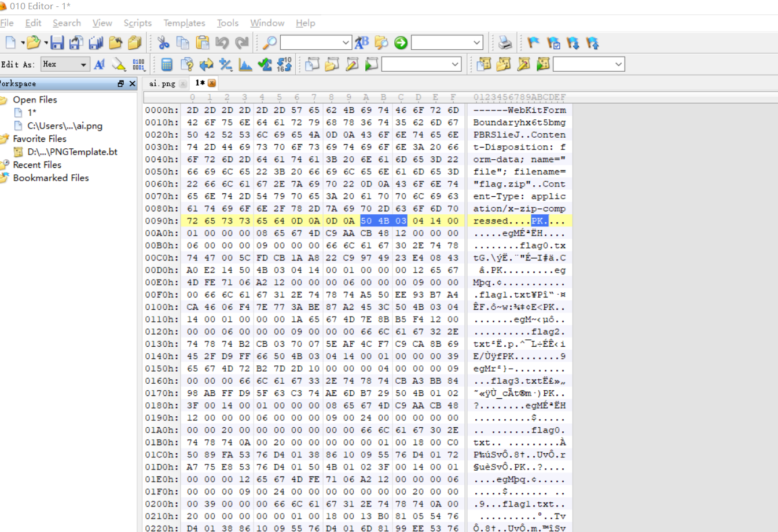Open the New file dropdown arrow
Screen dimensions: 778x532
pos(23,43)
